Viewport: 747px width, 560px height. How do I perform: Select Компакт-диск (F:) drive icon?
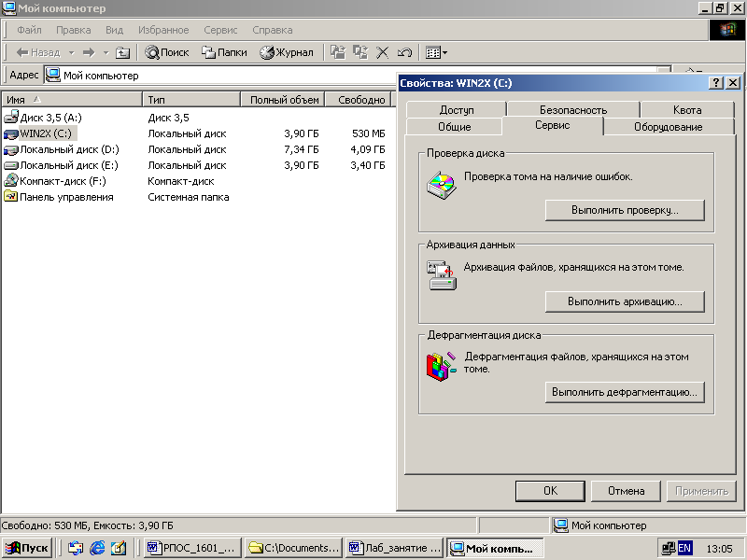click(11, 181)
